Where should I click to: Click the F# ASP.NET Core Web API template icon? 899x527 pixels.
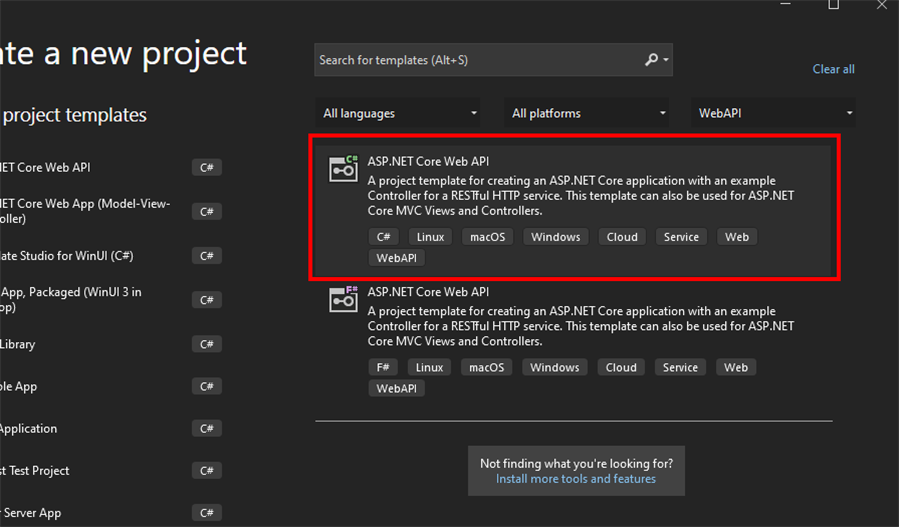pyautogui.click(x=343, y=299)
